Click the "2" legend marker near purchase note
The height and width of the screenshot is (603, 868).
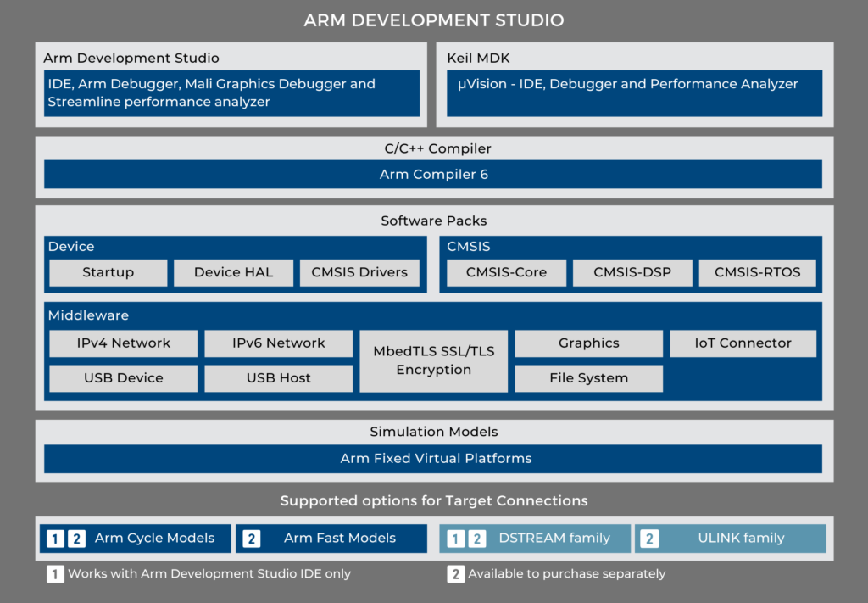click(455, 574)
